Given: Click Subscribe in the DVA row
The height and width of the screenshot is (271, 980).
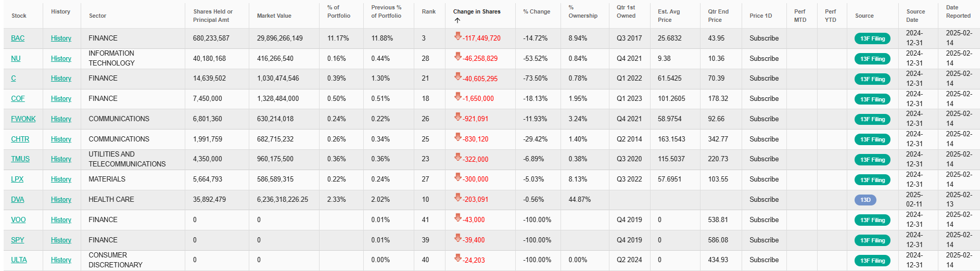Looking at the screenshot, I should click(x=764, y=199).
